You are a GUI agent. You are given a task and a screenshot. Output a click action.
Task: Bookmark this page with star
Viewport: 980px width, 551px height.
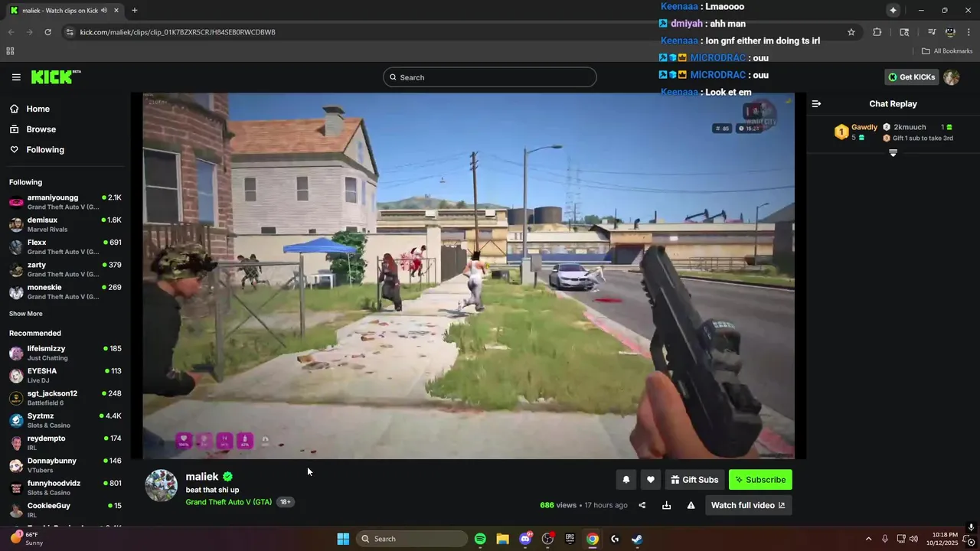[851, 32]
